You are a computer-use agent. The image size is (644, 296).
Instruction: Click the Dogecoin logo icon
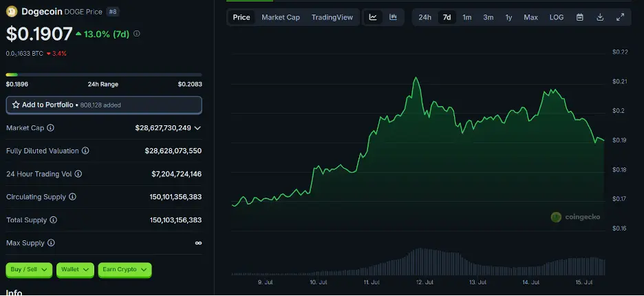click(x=12, y=11)
